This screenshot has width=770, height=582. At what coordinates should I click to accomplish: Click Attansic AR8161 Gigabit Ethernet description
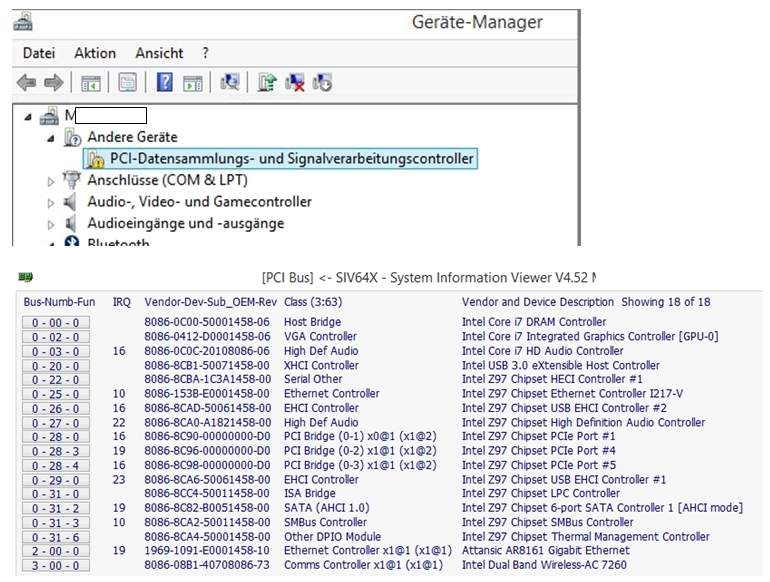tap(546, 551)
